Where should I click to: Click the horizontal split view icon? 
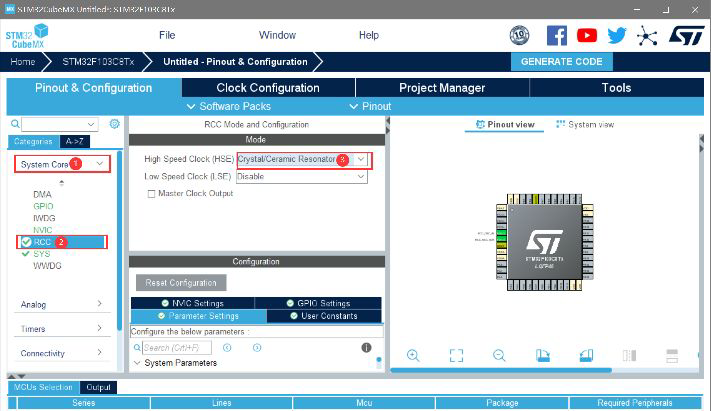tap(672, 356)
